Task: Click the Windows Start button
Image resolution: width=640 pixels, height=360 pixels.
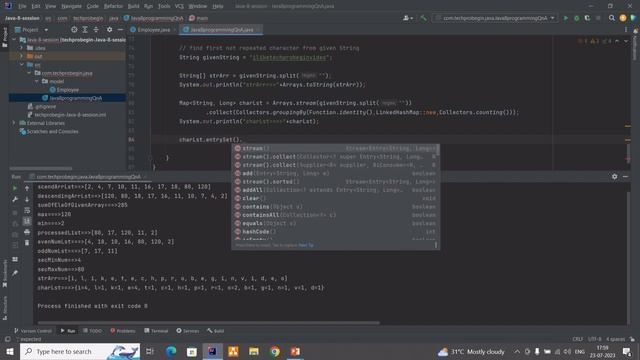Action: click(x=10, y=351)
